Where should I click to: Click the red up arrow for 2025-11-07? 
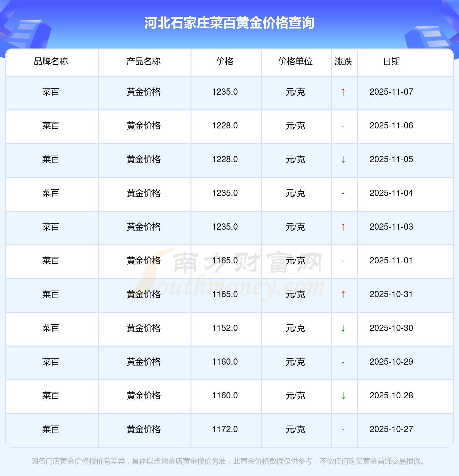(343, 92)
